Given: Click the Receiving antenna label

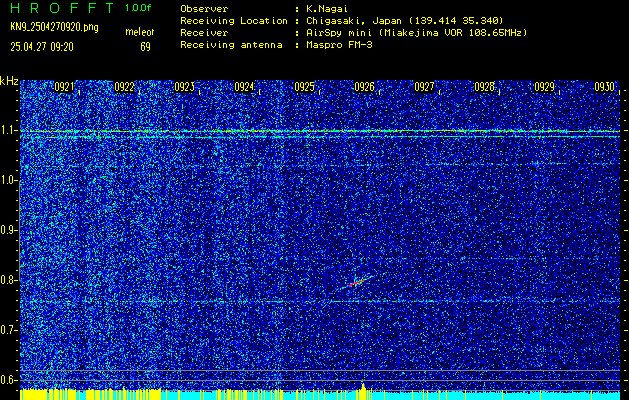Looking at the screenshot, I should [x=231, y=45].
